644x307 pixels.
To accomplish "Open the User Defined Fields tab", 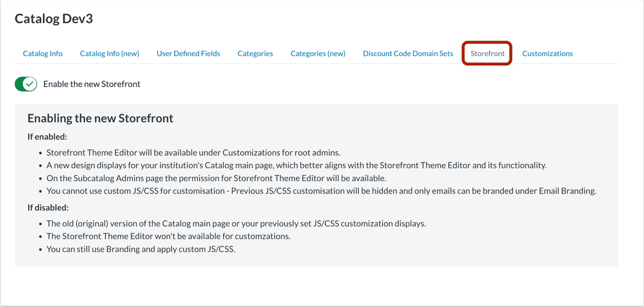I will [188, 54].
